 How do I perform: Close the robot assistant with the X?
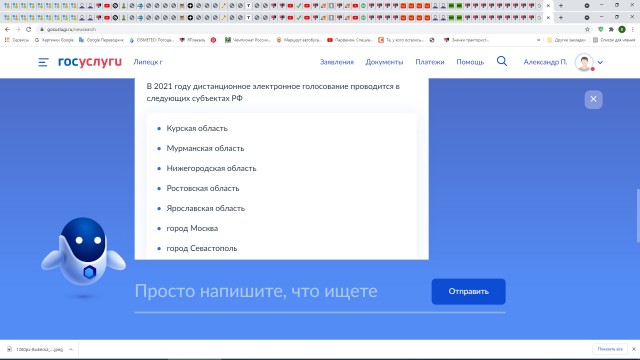(593, 99)
